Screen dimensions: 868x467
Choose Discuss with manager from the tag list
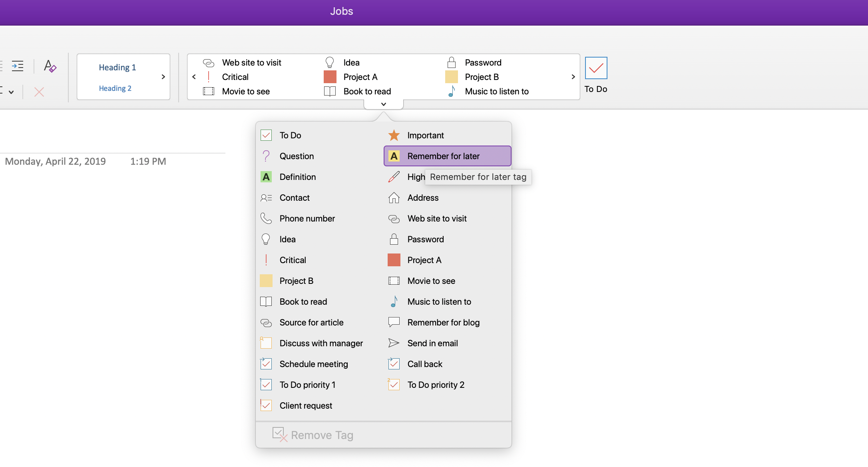[321, 343]
